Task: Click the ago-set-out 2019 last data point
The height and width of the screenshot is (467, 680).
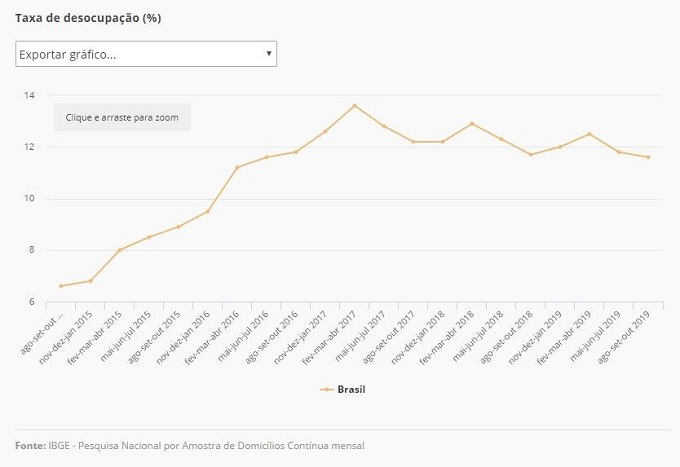Action: click(x=648, y=157)
